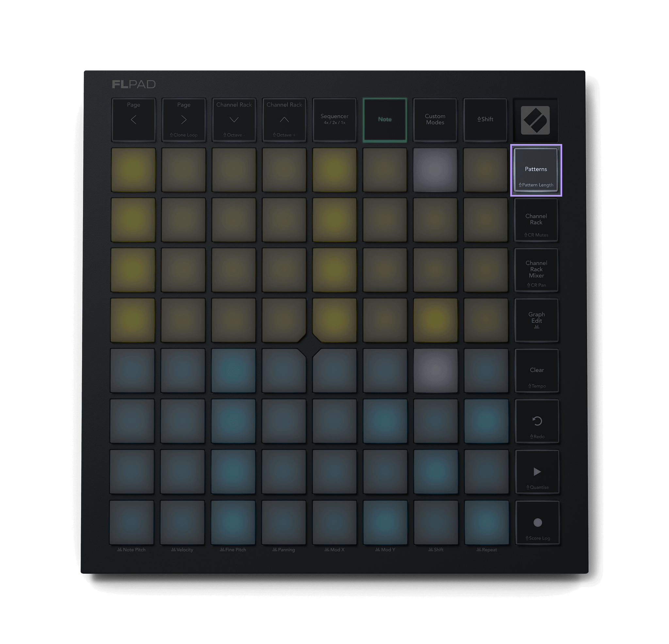Tap yellow pad in Patterns row, Mod X column

[x=334, y=170]
